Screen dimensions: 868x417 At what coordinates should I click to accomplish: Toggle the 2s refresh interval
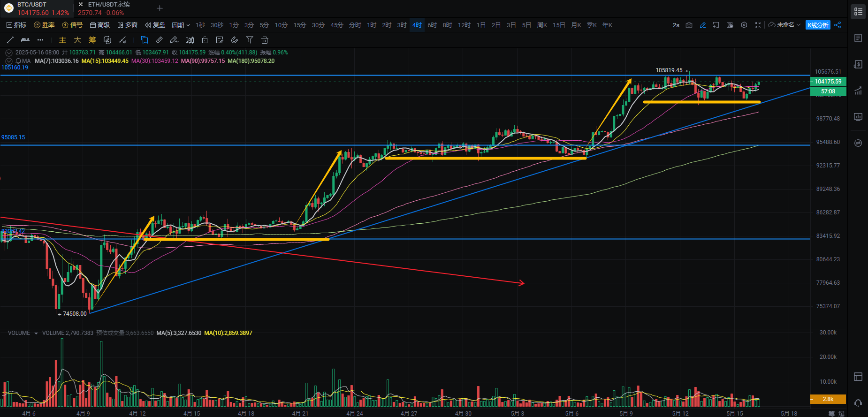[x=676, y=25]
